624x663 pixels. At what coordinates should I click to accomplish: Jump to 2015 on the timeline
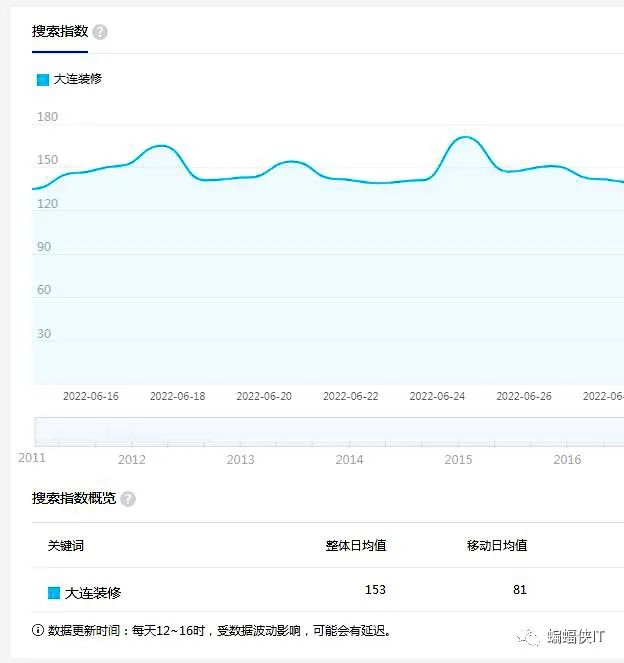458,460
